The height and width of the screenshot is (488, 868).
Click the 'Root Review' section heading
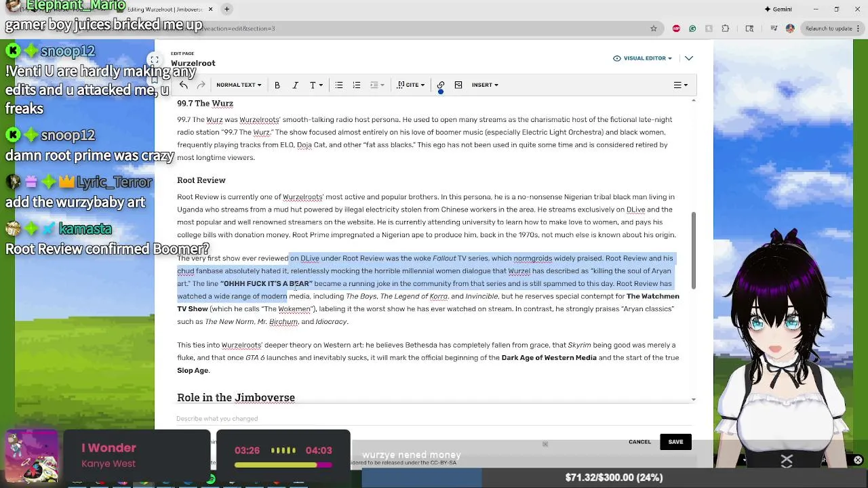(x=201, y=180)
